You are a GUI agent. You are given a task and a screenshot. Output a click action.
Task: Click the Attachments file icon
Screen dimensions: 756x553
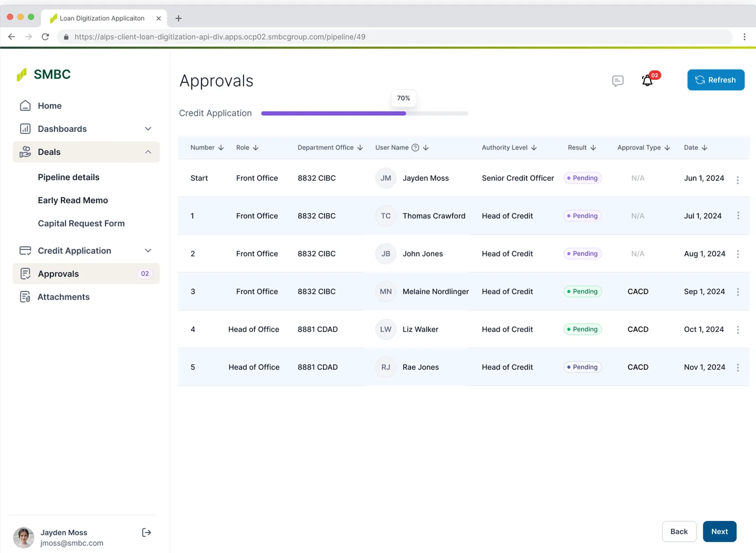click(25, 297)
